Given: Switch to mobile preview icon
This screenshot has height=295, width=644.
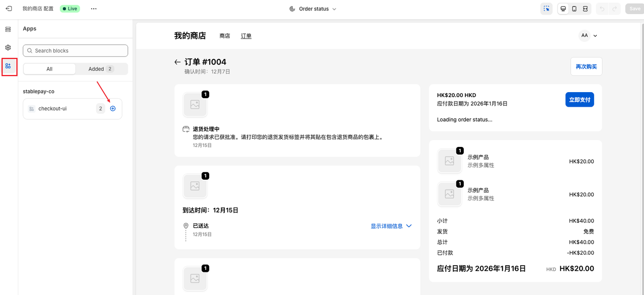Looking at the screenshot, I should click(x=574, y=9).
